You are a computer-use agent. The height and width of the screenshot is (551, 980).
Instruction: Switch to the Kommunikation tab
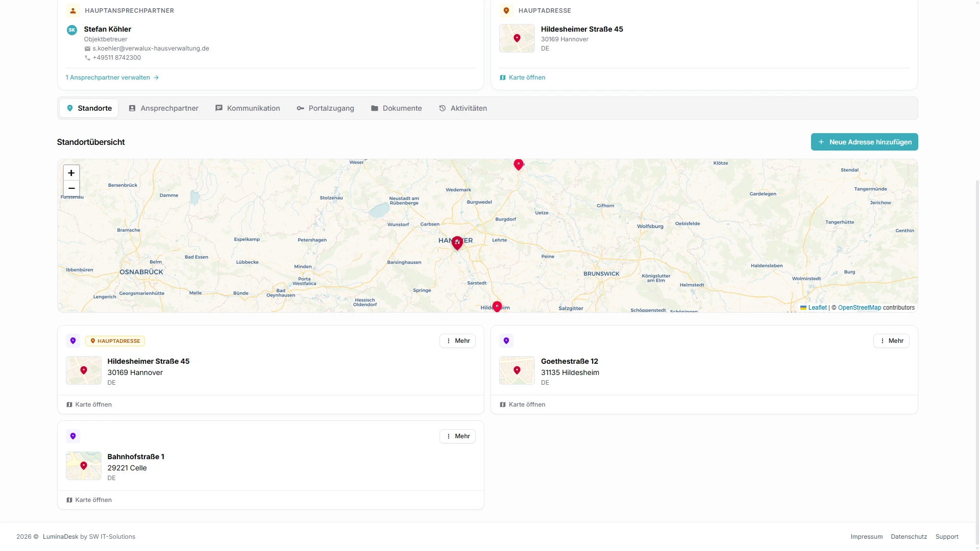[248, 108]
